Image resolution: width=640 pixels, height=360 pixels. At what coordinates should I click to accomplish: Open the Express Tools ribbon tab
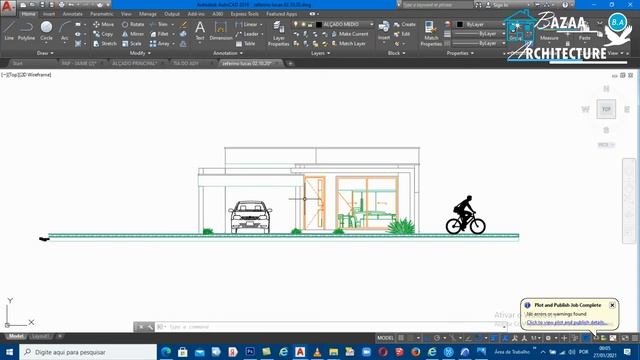pos(244,14)
